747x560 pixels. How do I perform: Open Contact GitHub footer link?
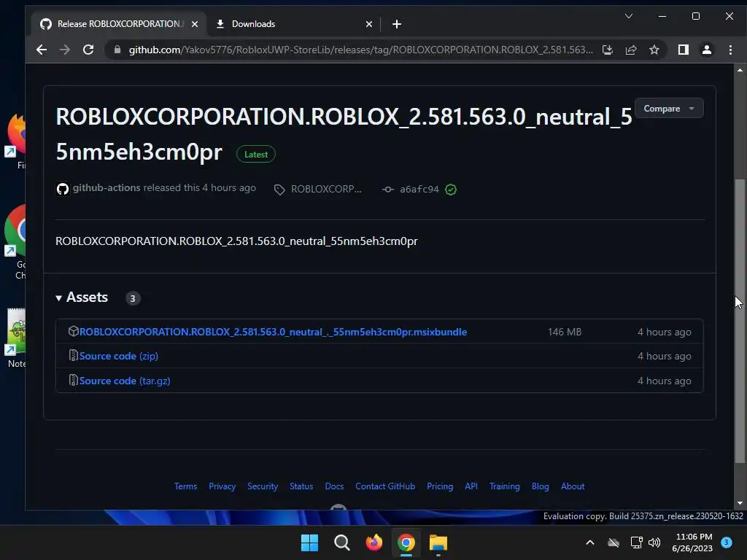tap(385, 486)
